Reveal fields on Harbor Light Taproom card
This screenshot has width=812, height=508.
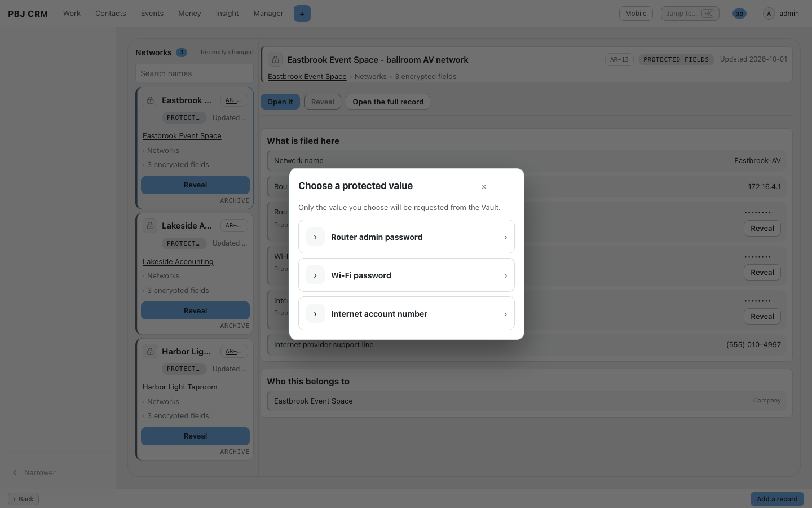tap(195, 436)
